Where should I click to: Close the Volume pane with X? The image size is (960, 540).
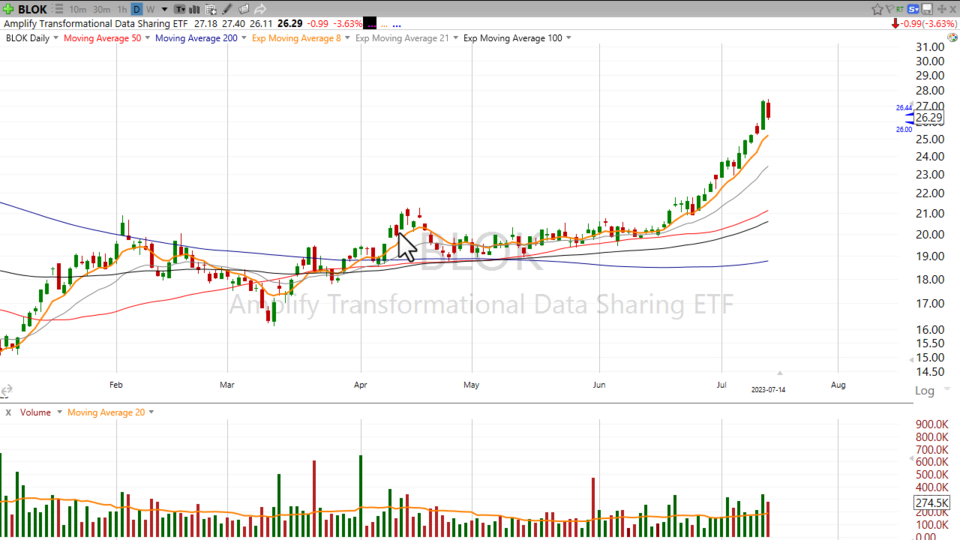[8, 412]
